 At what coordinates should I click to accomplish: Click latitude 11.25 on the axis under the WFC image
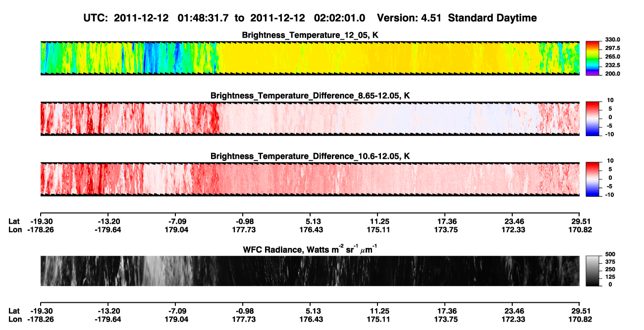[378, 310]
